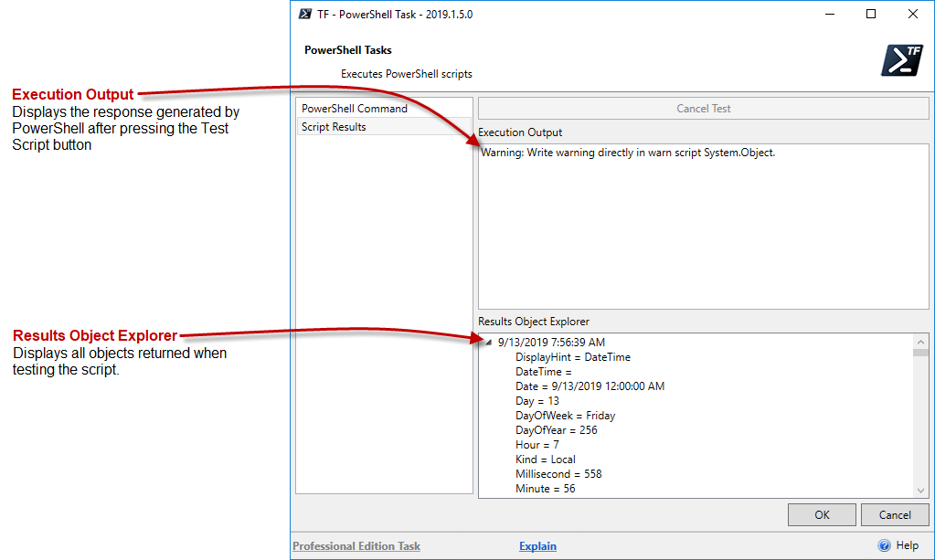Image resolution: width=935 pixels, height=560 pixels.
Task: Click the blue Help question mark icon
Action: click(x=885, y=545)
